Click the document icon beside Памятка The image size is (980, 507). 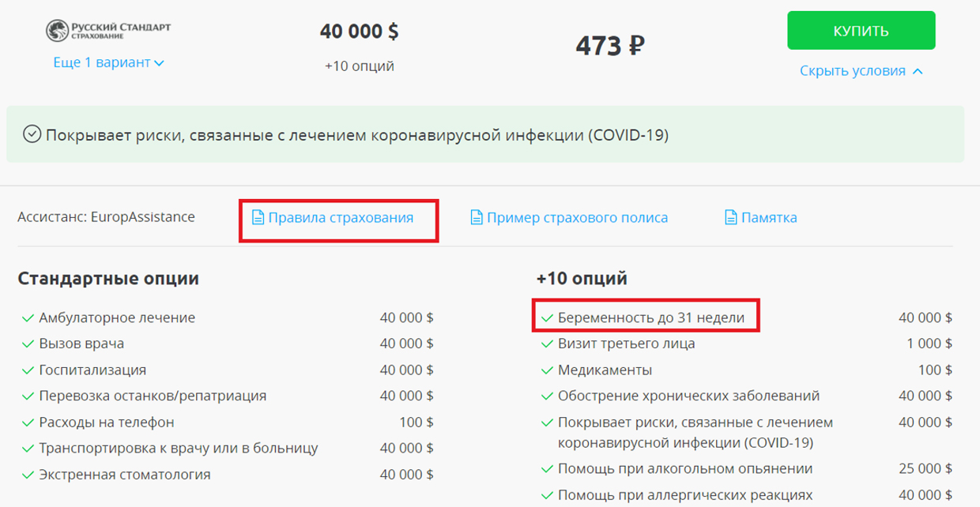(x=730, y=217)
